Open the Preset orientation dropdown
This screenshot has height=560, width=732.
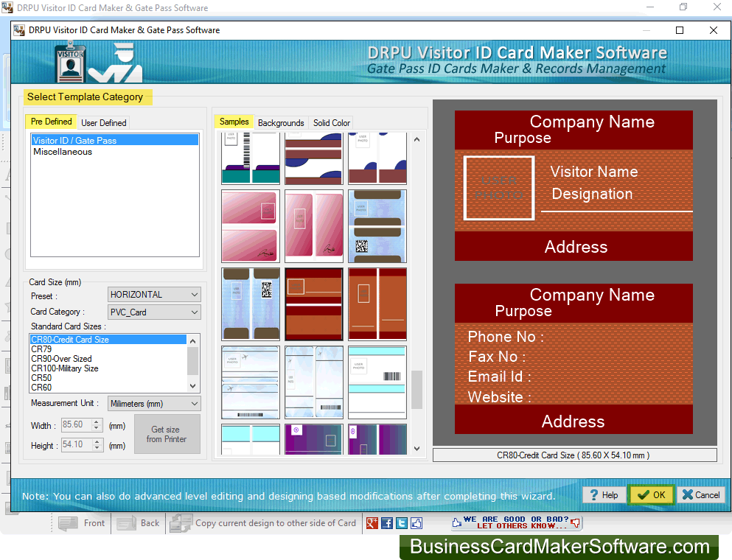[x=154, y=295]
